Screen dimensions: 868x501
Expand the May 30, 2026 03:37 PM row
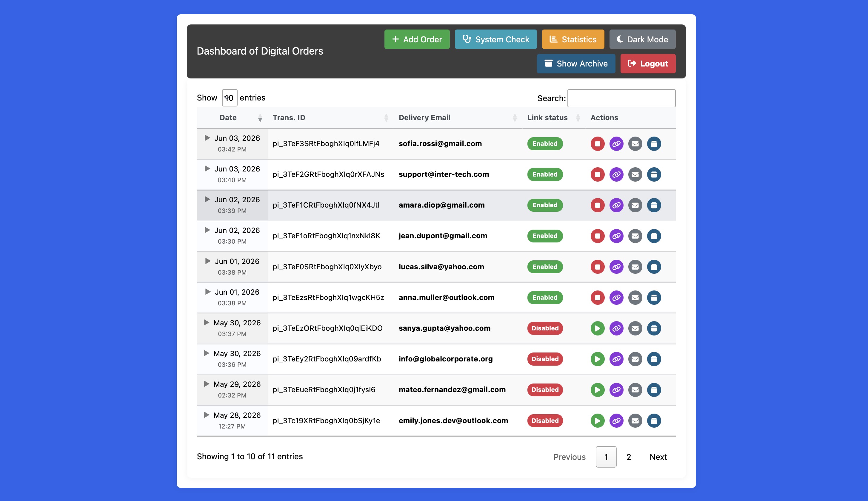coord(206,322)
